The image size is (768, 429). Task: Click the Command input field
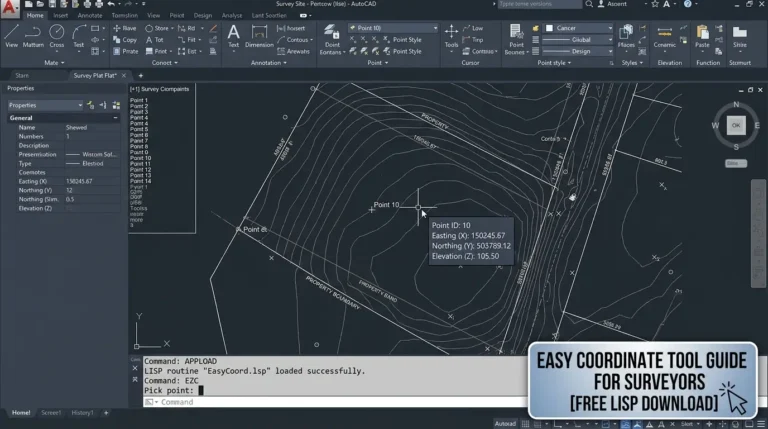335,402
